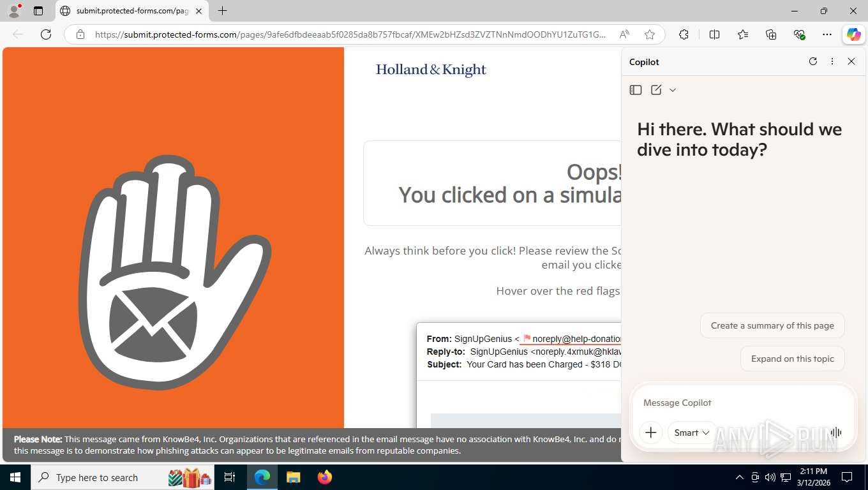This screenshot has width=868, height=490.
Task: Minimize the Edge window
Action: pos(795,11)
